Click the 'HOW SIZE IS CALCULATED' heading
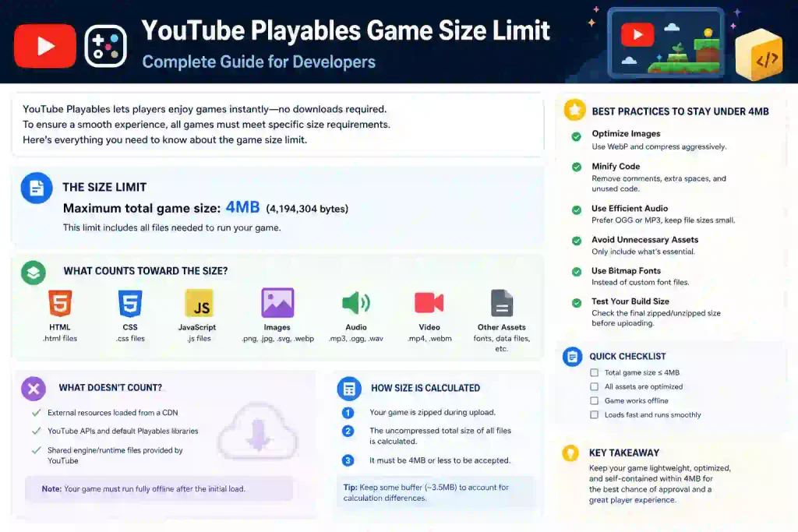 click(425, 388)
